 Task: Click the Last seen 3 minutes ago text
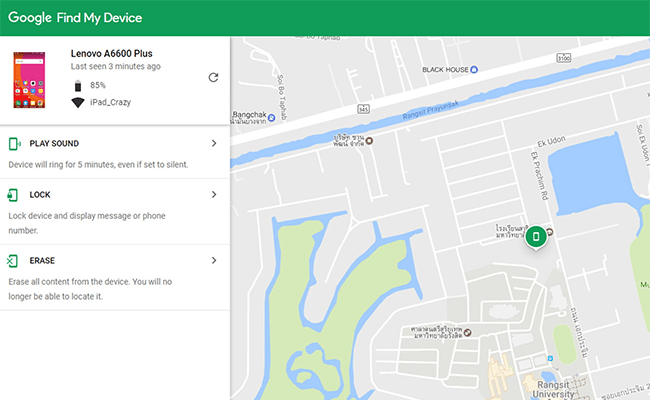coord(116,66)
